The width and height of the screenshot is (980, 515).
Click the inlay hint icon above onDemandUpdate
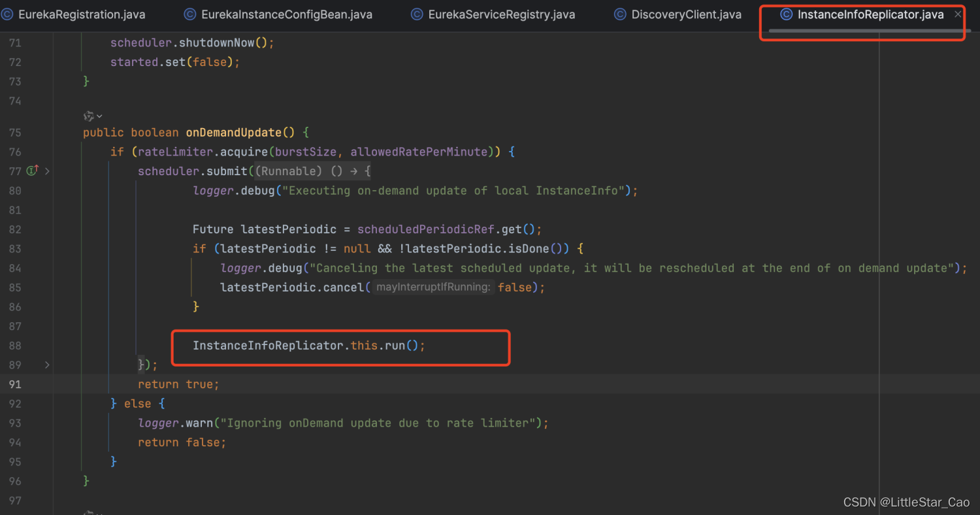[x=88, y=116]
